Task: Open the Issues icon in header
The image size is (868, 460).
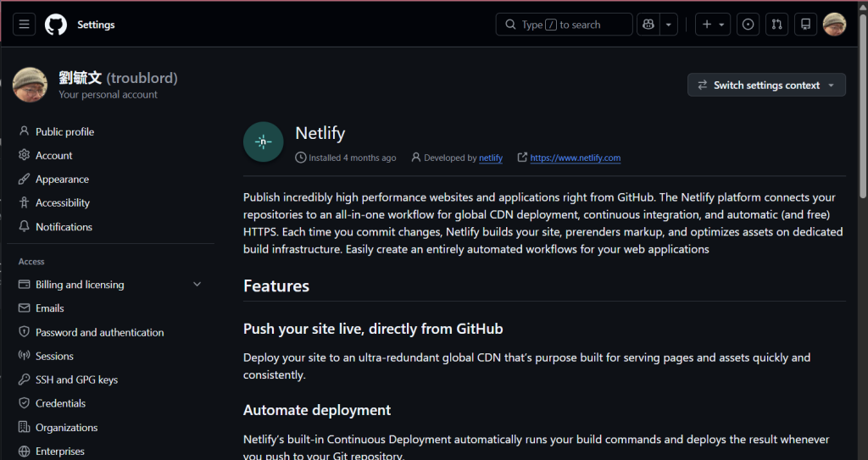Action: click(748, 25)
